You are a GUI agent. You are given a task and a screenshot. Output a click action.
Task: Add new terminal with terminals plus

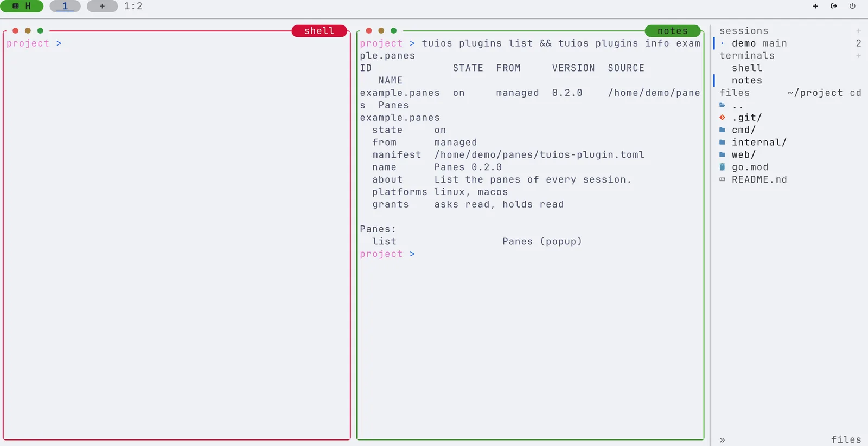pyautogui.click(x=858, y=56)
